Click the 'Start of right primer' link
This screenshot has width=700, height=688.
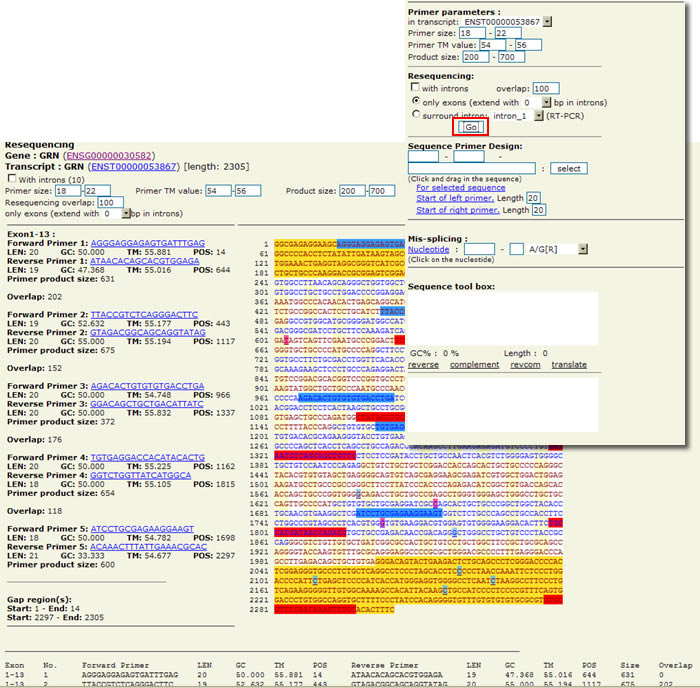[458, 210]
